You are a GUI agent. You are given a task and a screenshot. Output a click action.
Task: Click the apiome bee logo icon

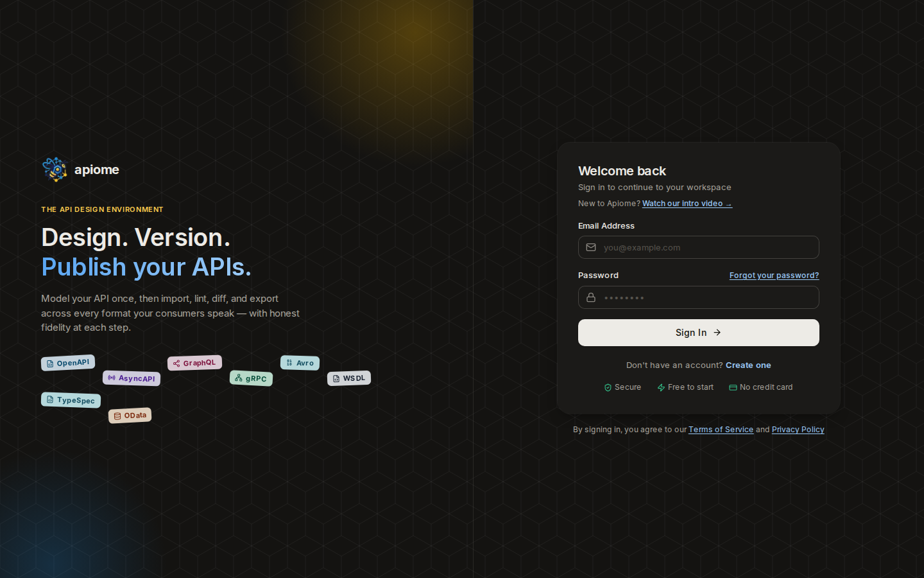coord(55,170)
